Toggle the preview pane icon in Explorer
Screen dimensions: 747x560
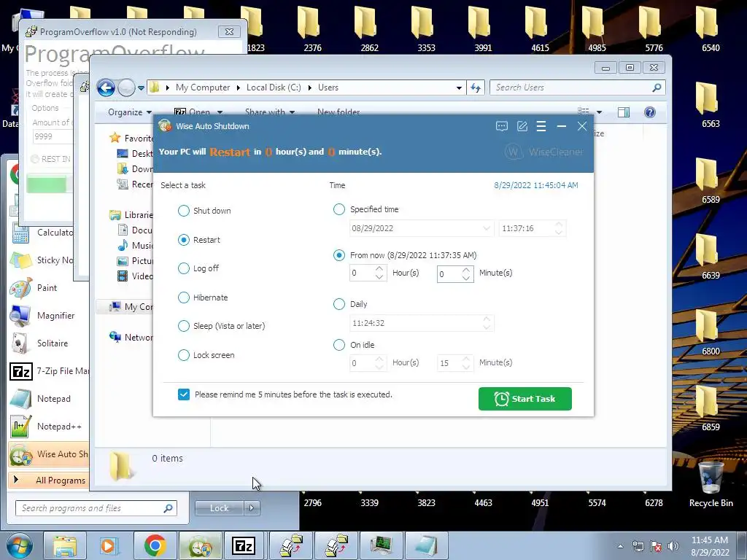click(623, 112)
